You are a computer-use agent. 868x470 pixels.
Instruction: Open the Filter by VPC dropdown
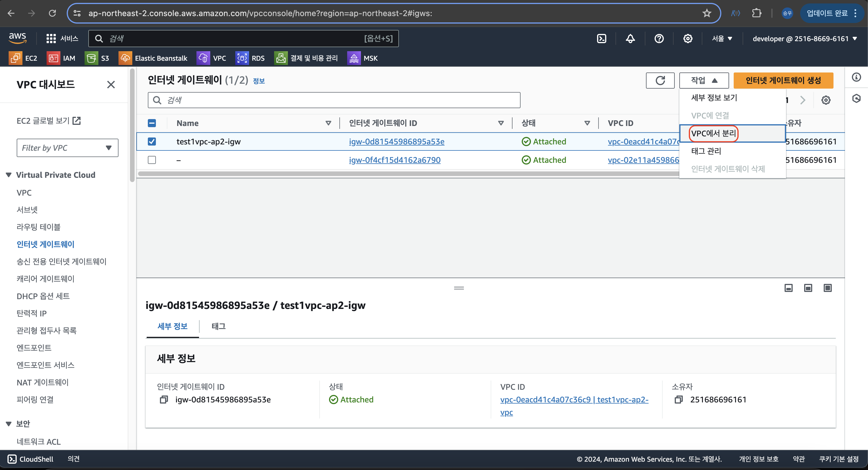tap(67, 148)
